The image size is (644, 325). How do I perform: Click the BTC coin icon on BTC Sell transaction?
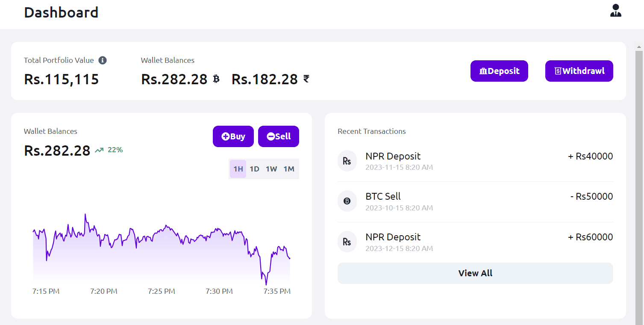[347, 201]
